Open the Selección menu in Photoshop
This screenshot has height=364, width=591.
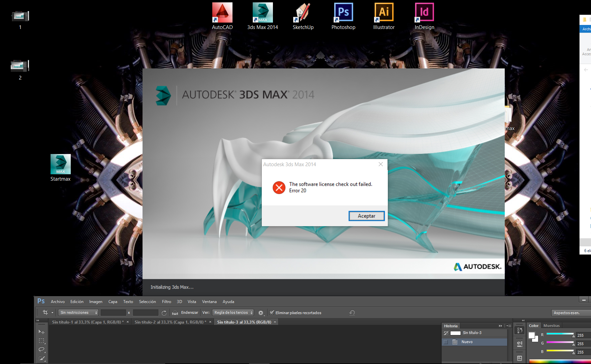(147, 302)
